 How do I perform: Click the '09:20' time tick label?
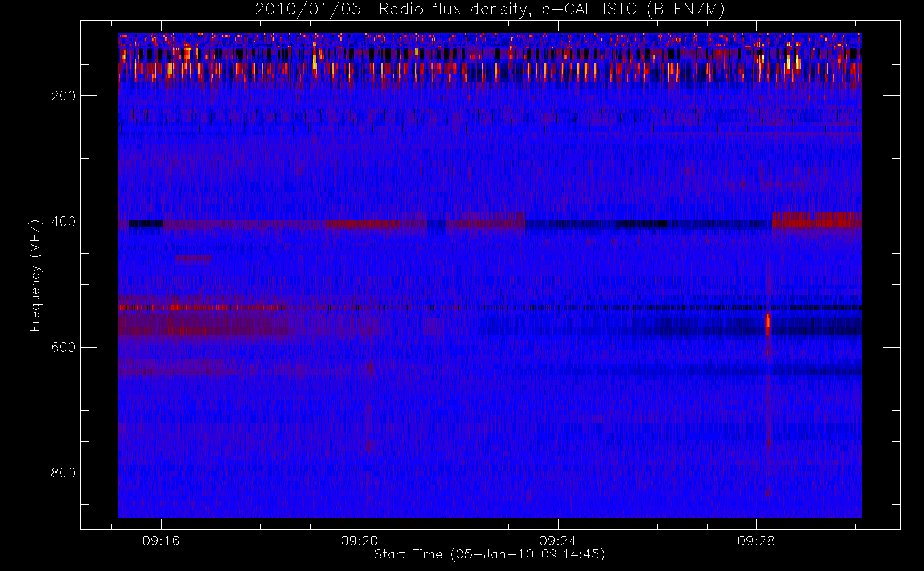360,541
